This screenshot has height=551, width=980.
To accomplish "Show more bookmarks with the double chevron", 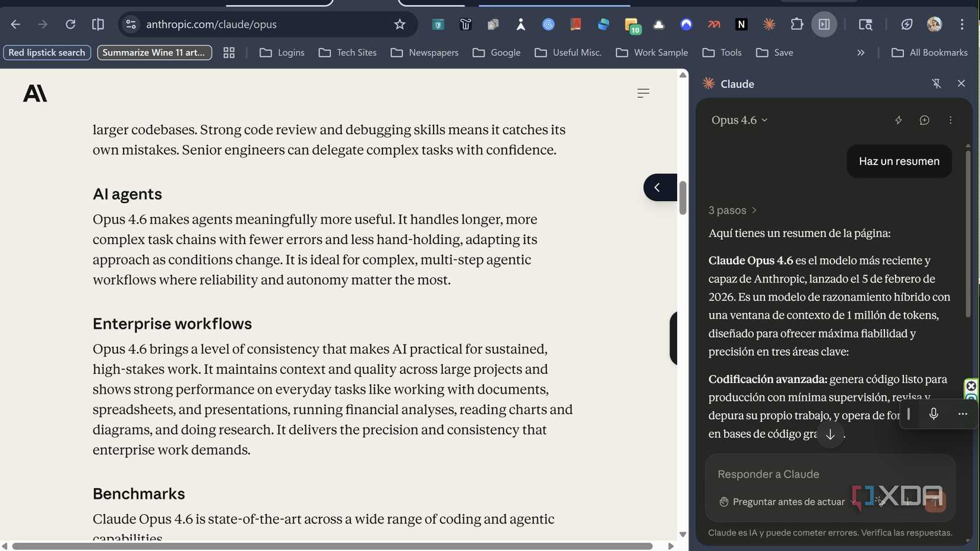I will click(x=861, y=52).
